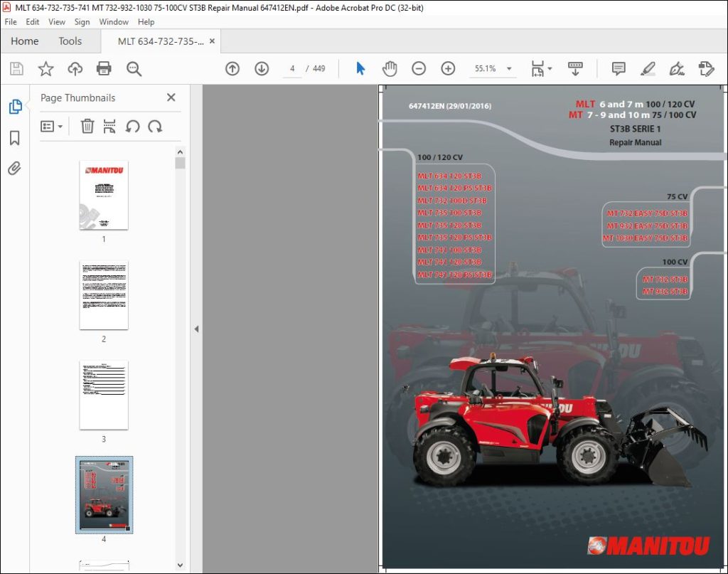Open the Help menu

click(146, 22)
